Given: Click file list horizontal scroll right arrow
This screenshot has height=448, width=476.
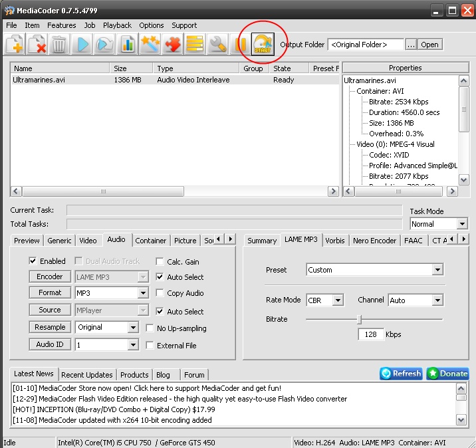Looking at the screenshot, I should tap(333, 191).
